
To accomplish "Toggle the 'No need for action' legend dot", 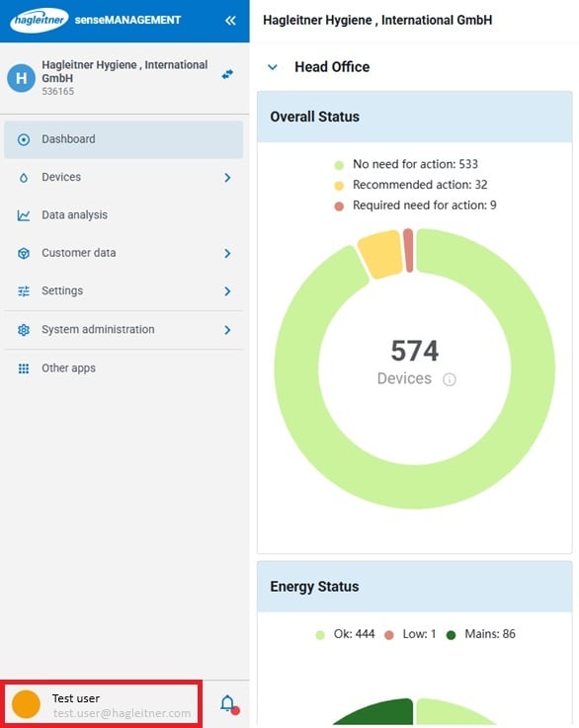I will pos(339,165).
